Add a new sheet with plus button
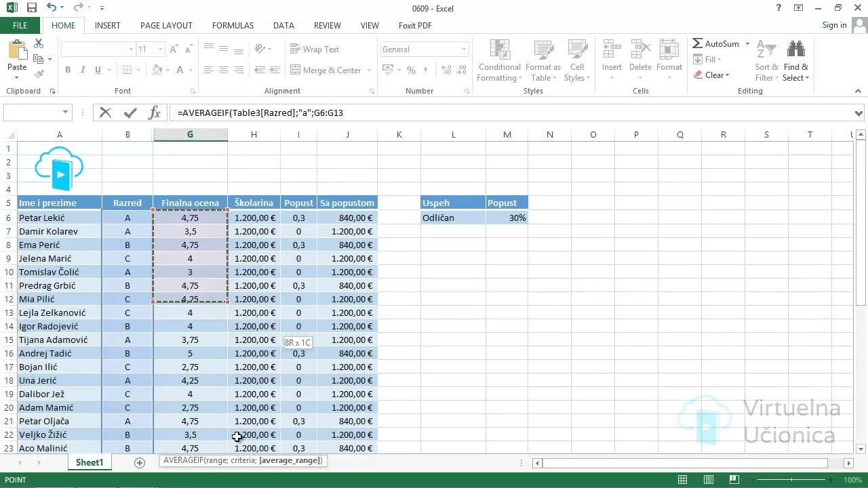Screen dimensions: 868x488 [140, 462]
